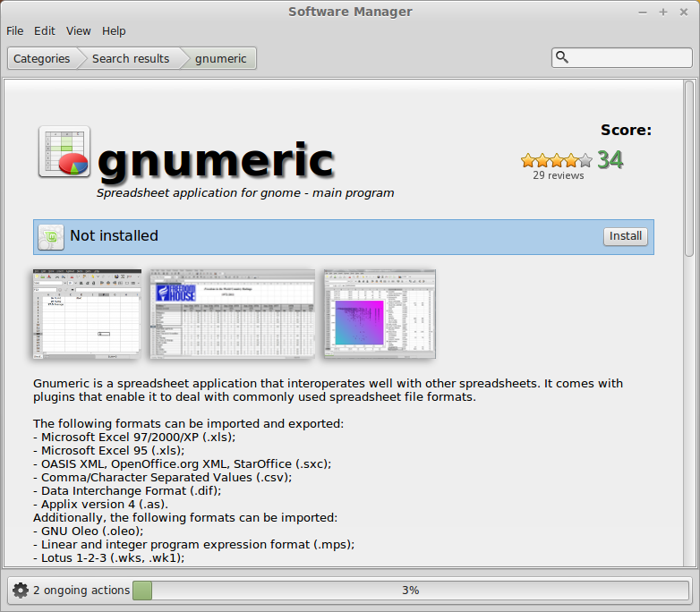Click the star rating icons
The height and width of the screenshot is (612, 700).
click(557, 160)
